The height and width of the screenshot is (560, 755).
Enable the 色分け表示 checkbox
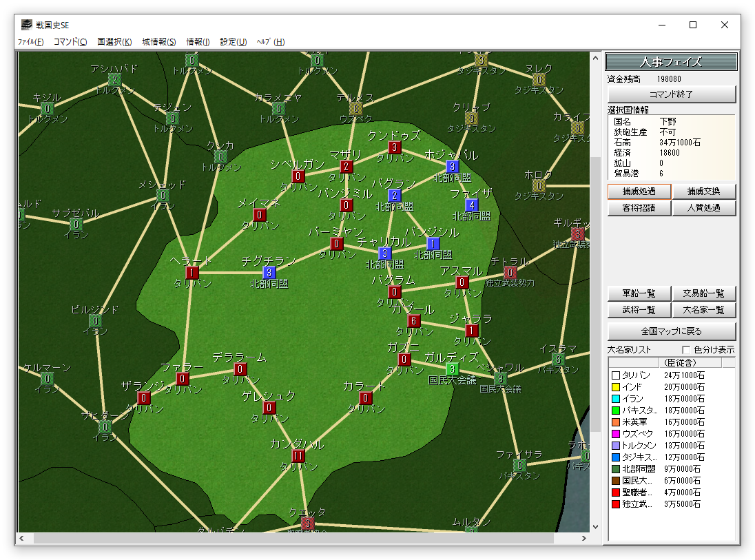(685, 350)
